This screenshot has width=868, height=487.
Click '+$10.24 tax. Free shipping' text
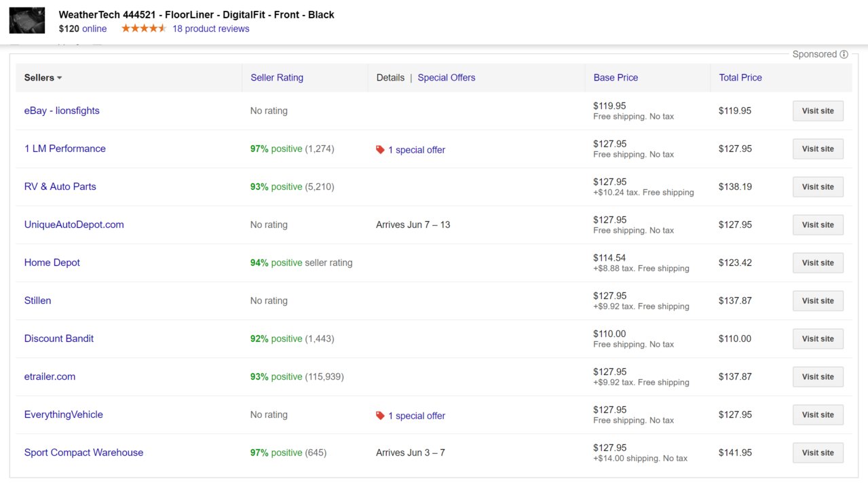(643, 193)
